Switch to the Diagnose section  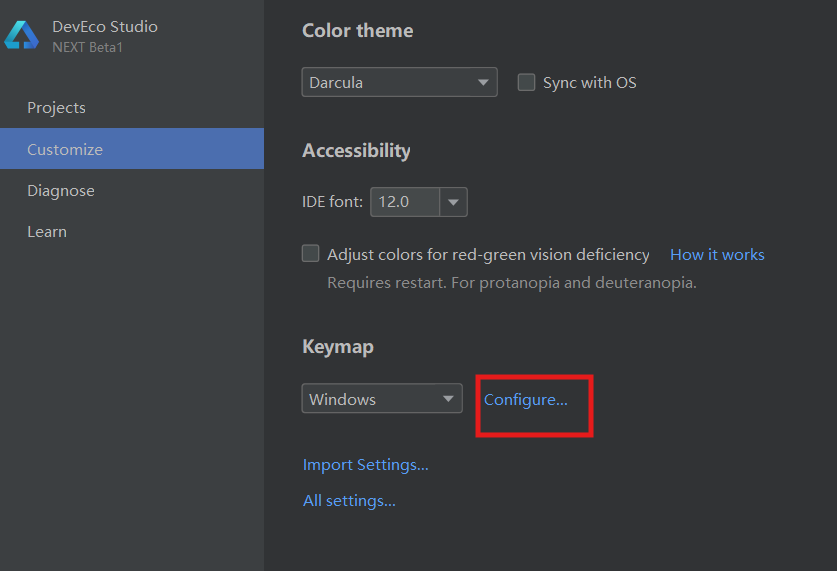(61, 191)
